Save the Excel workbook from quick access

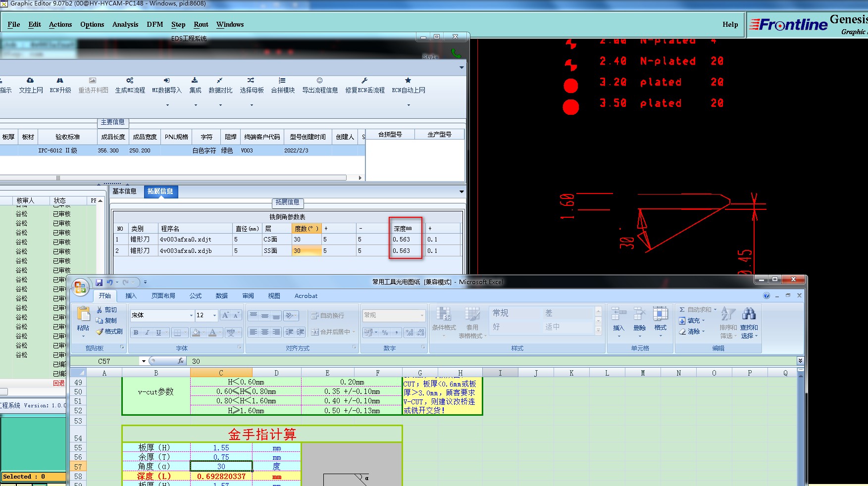99,282
